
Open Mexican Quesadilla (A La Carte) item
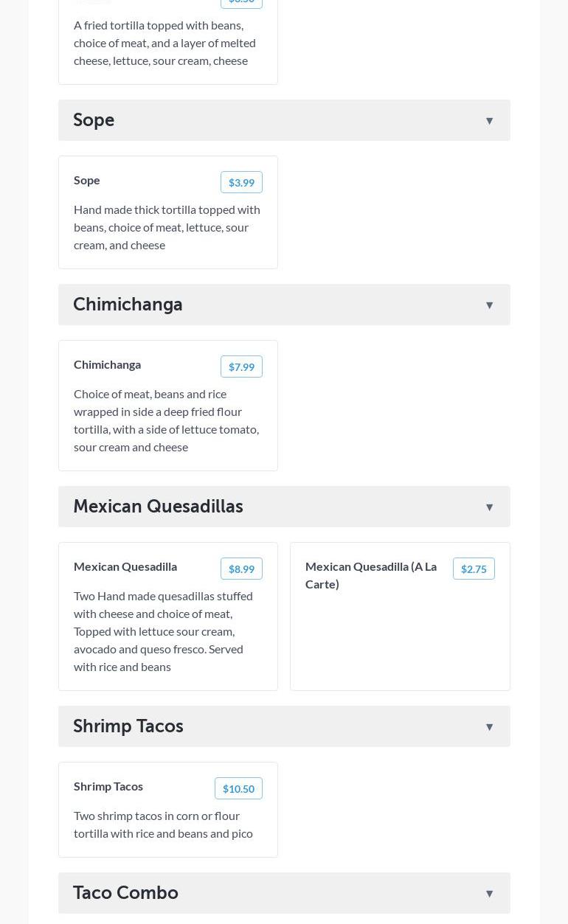pyautogui.click(x=370, y=574)
